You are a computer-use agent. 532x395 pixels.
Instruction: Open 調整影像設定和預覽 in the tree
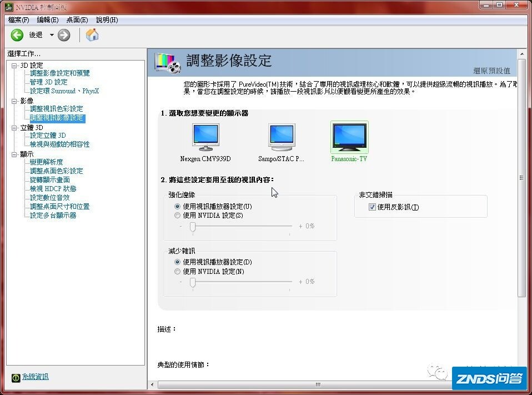click(60, 73)
